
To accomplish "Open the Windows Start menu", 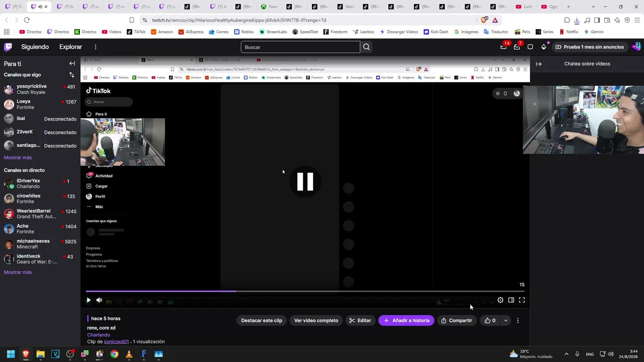I will pos(11,354).
